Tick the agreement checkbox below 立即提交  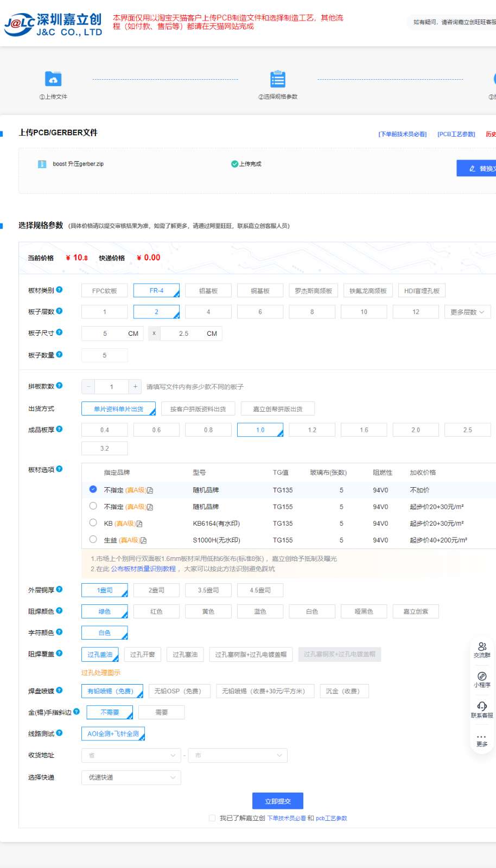tap(212, 818)
